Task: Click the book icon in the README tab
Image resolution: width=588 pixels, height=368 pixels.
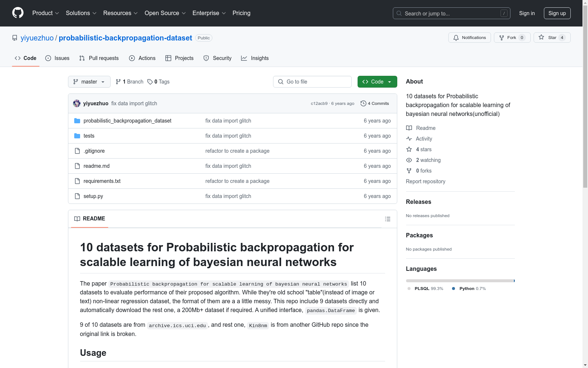Action: (77, 219)
